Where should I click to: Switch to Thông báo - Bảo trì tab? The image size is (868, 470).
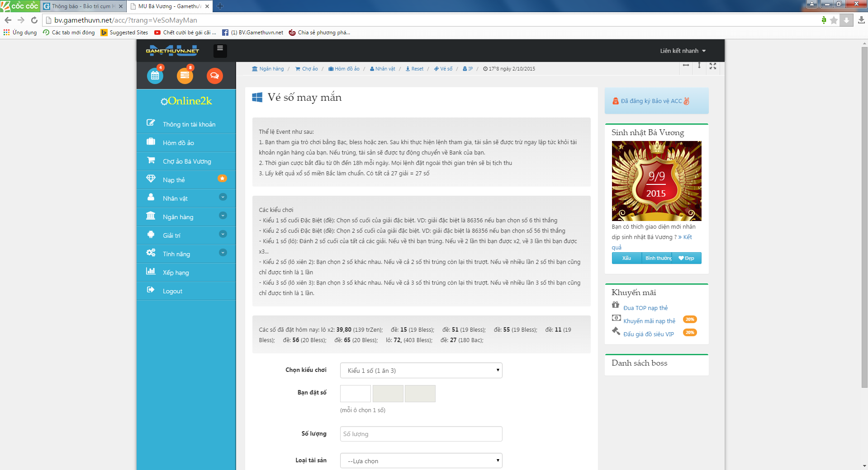pos(83,6)
